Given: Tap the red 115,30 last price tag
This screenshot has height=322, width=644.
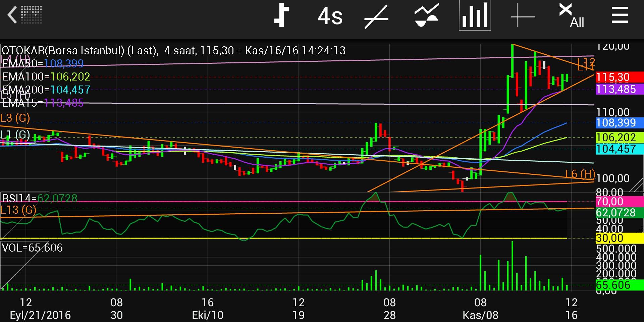Looking at the screenshot, I should 619,77.
